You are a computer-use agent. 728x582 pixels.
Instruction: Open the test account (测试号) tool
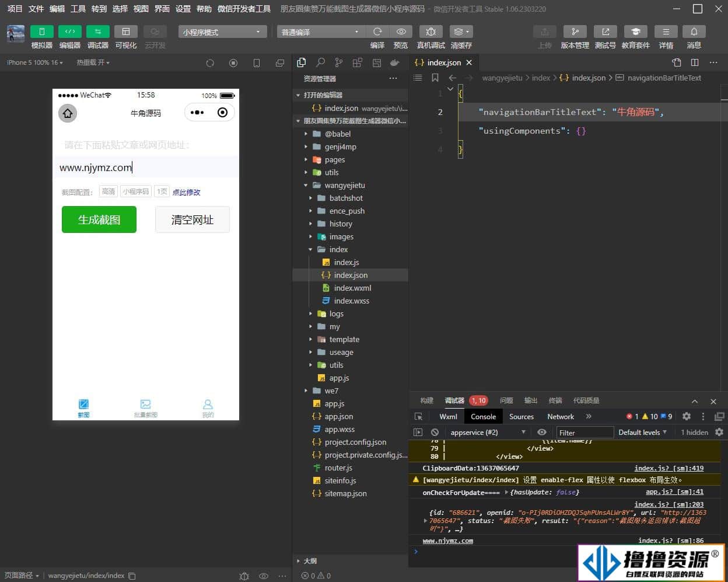(x=605, y=32)
